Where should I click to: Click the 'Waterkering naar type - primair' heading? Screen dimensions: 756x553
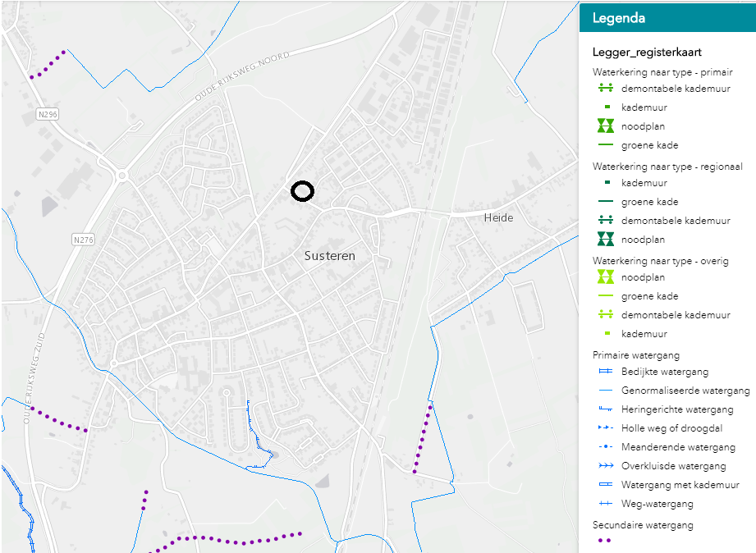click(x=662, y=72)
